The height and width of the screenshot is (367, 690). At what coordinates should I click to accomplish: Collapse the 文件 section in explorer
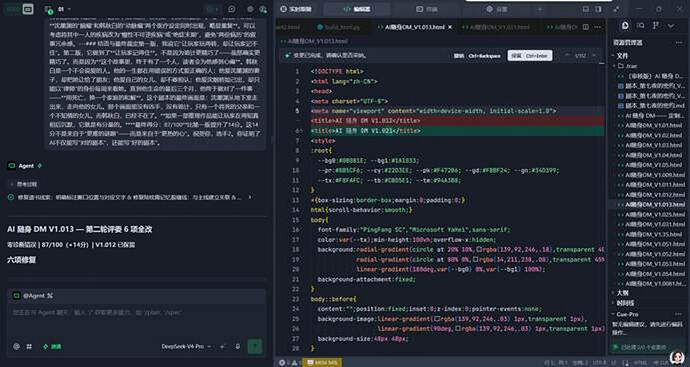coord(613,56)
